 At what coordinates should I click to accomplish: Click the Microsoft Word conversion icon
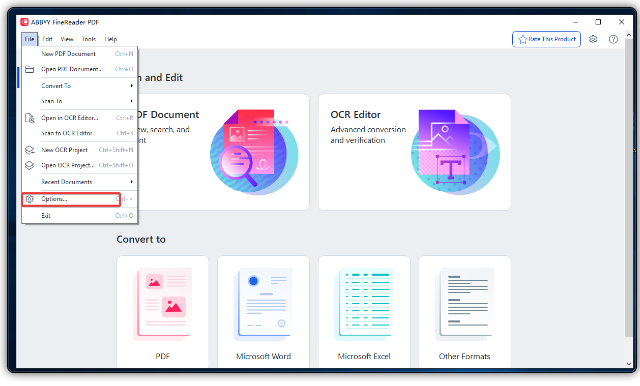(x=263, y=304)
